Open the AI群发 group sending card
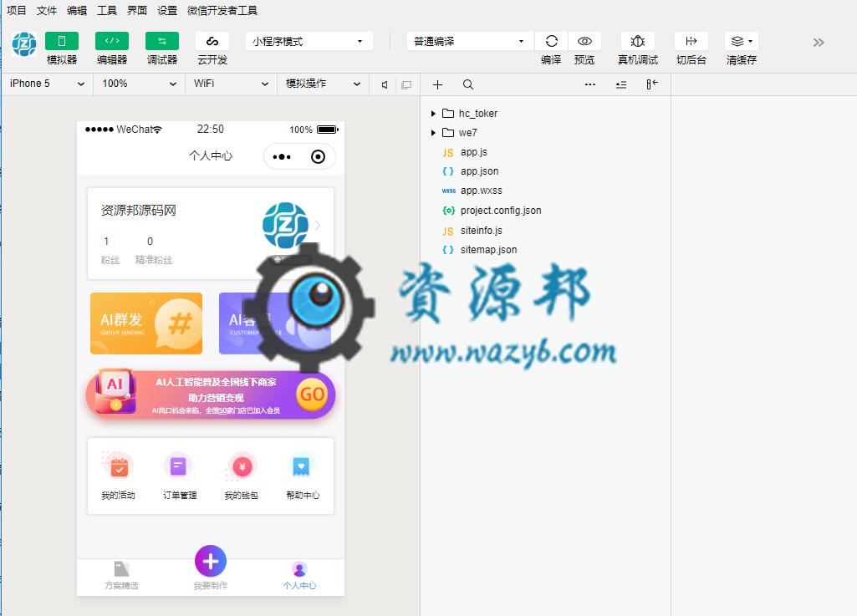 [x=146, y=323]
